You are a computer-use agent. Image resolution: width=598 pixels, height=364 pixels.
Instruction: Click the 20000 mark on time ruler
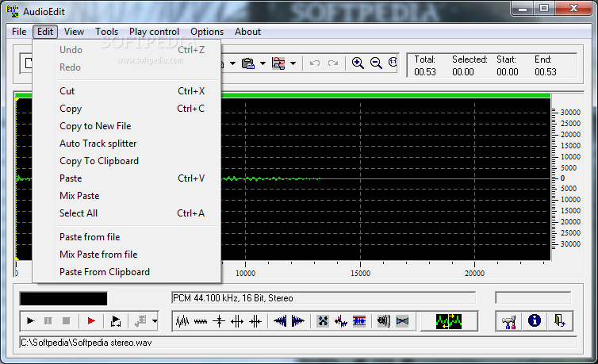coord(474,274)
